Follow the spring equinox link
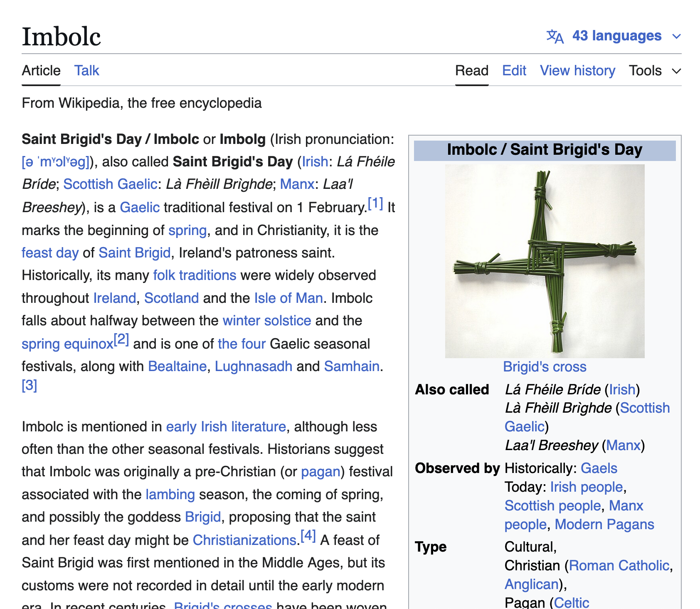This screenshot has width=700, height=609. click(67, 344)
